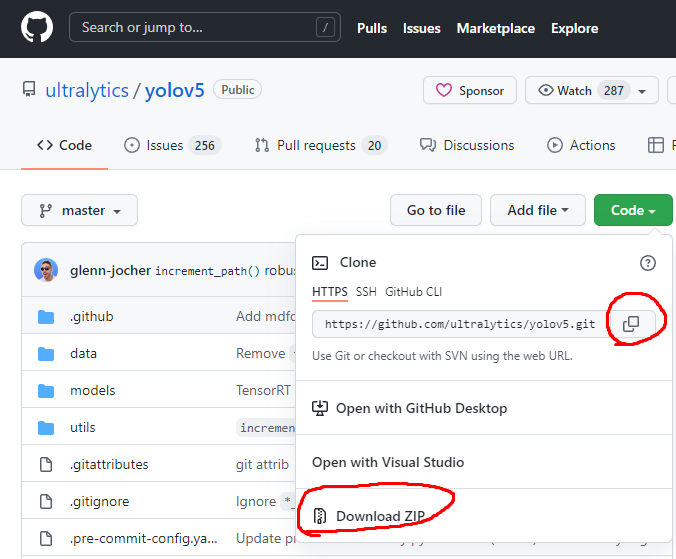Open Explore in top navigation
This screenshot has height=559, width=676.
click(x=575, y=28)
